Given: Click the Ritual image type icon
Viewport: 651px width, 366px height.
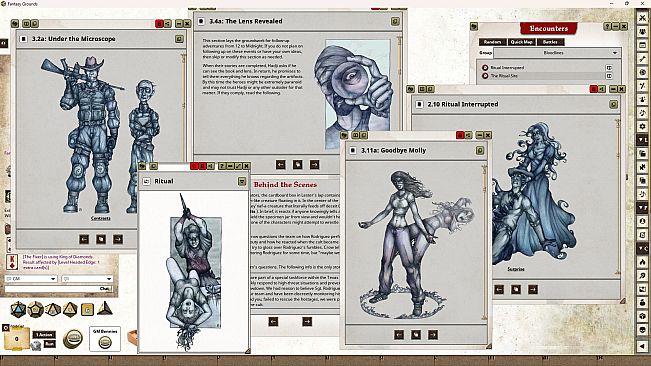Looking at the screenshot, I should click(146, 181).
